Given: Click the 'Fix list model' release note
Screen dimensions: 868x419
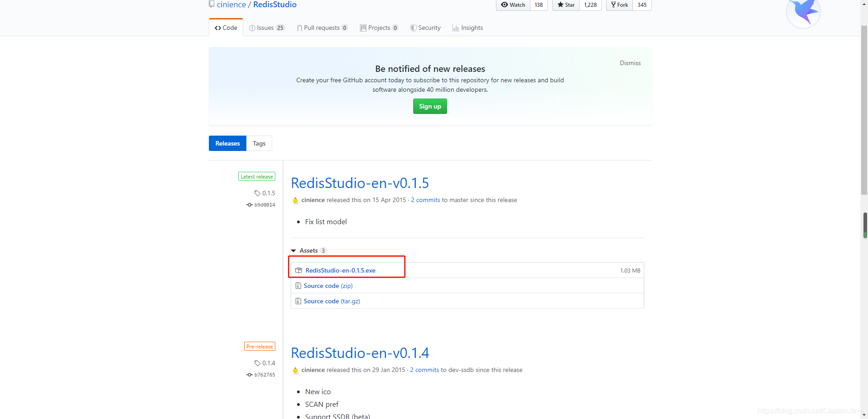Looking at the screenshot, I should tap(326, 221).
